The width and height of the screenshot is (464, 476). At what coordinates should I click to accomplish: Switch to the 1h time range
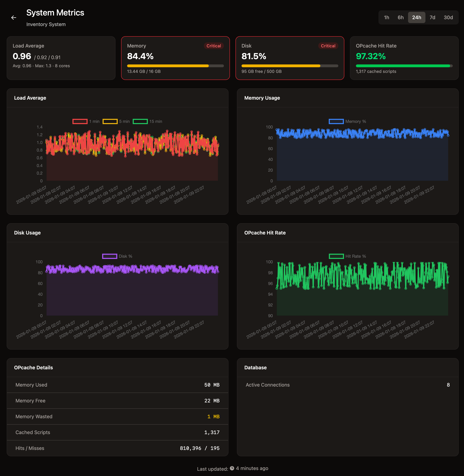(x=386, y=17)
